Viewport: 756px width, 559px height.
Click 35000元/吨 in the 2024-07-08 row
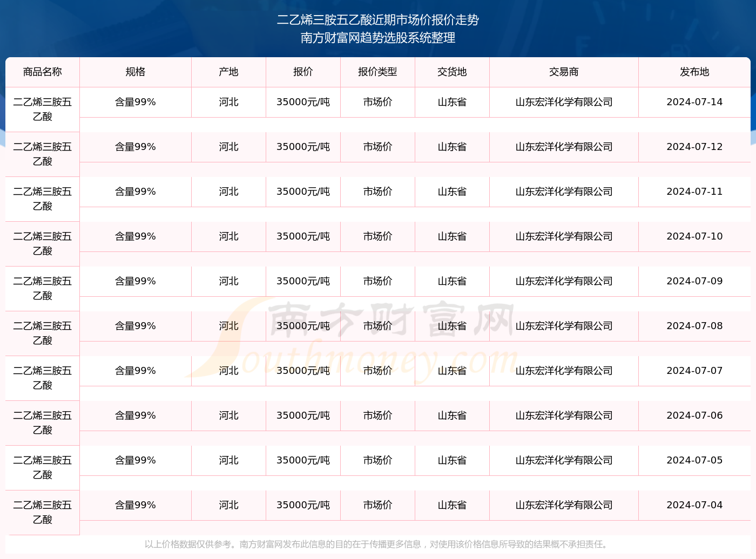click(x=303, y=326)
